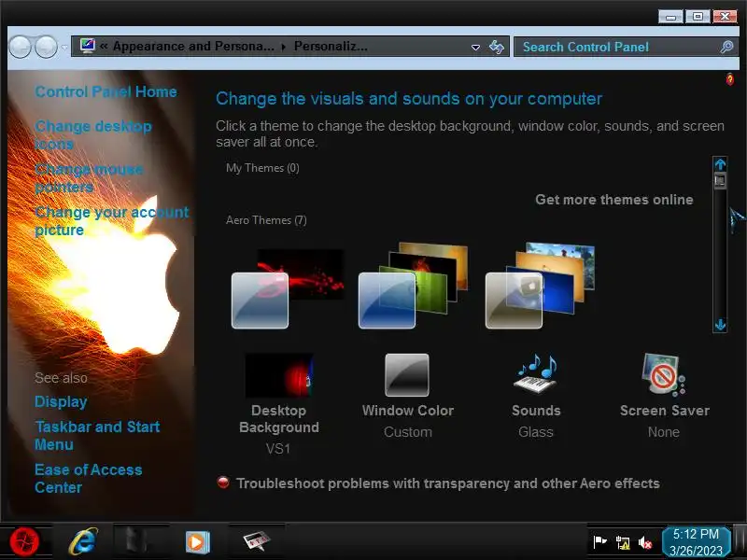Open Change mouse pointers link
This screenshot has width=747, height=560.
click(89, 177)
